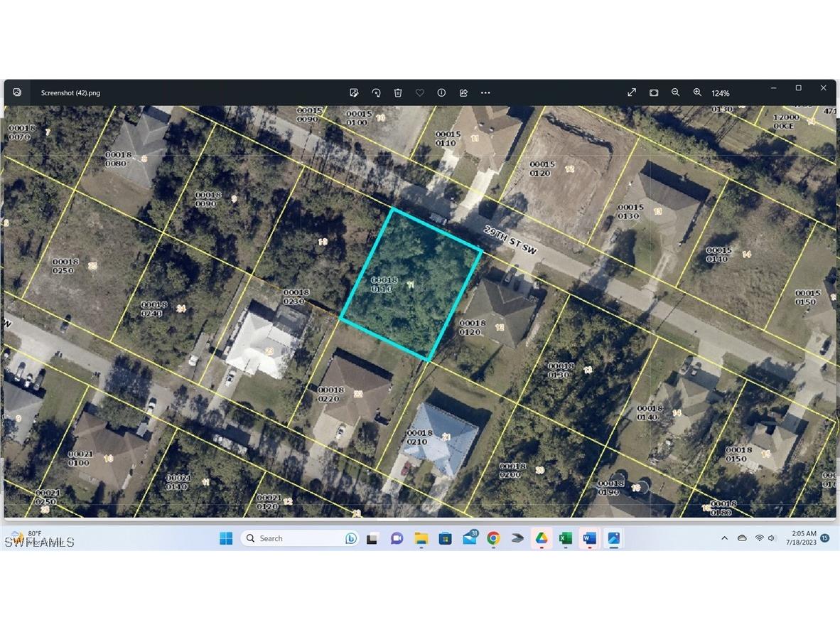Show hidden system tray icons
This screenshot has width=840, height=630.
[724, 538]
